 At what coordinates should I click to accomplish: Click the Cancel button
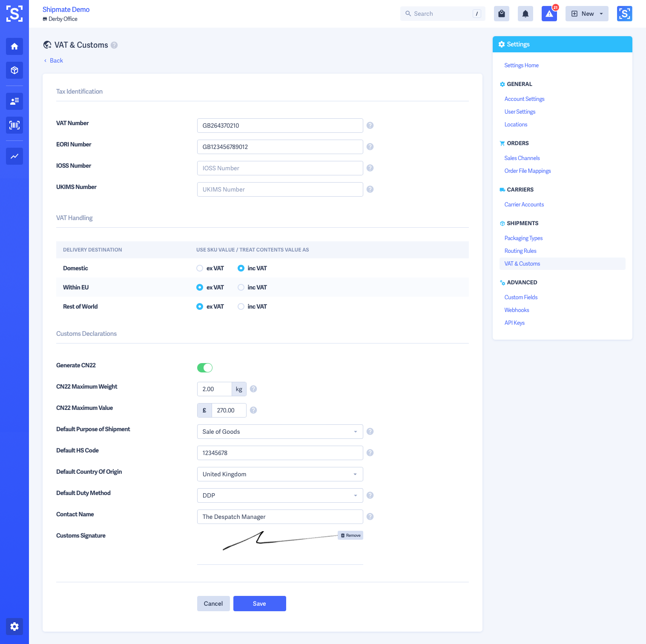click(213, 604)
